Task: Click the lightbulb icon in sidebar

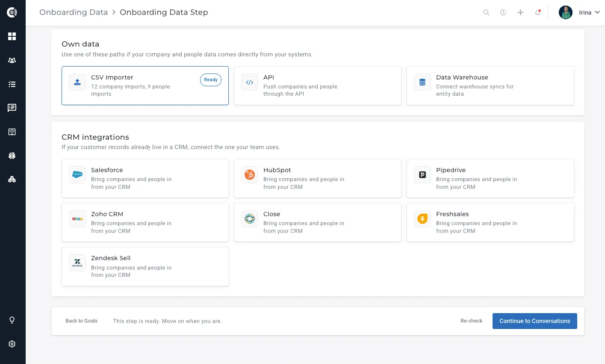Action: 12,320
